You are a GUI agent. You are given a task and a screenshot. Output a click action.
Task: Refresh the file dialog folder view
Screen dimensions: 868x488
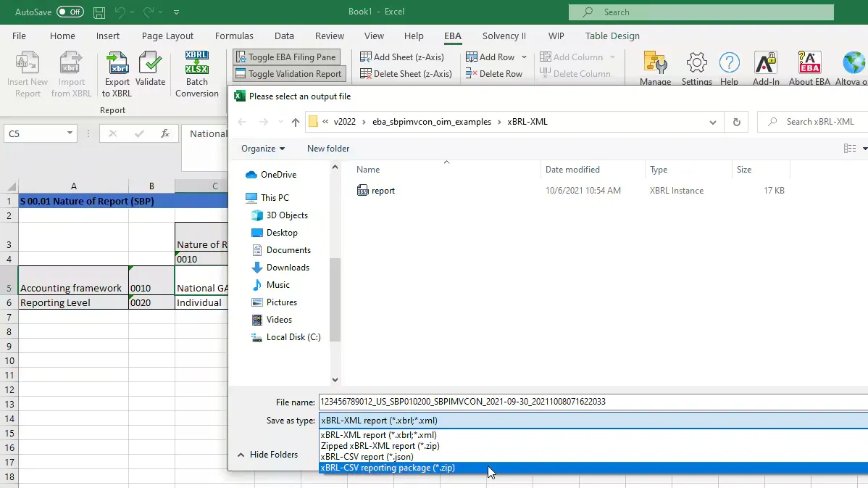pos(737,123)
